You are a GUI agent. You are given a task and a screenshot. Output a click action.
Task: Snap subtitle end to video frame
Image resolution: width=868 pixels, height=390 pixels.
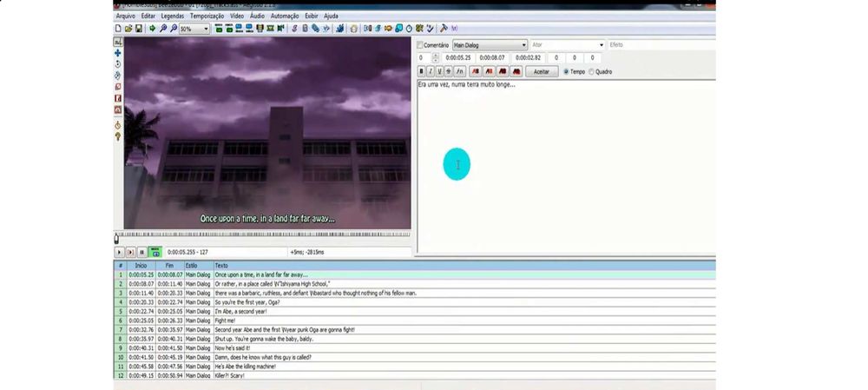coord(249,29)
